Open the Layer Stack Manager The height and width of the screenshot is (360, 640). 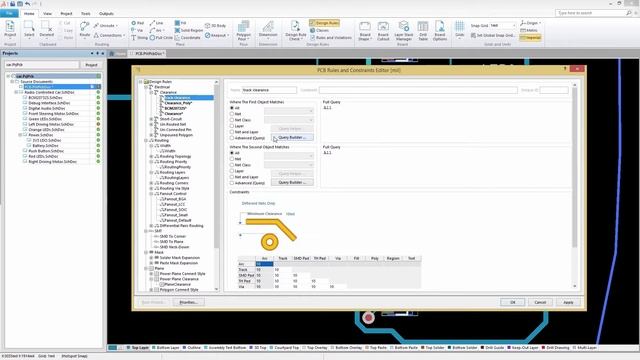click(x=403, y=30)
